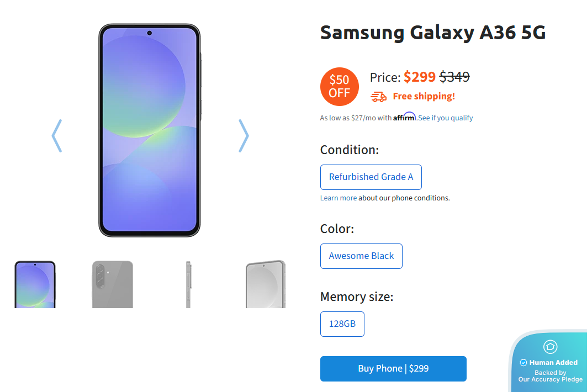Select the back camera view thumbnail
This screenshot has width=587, height=392.
(113, 284)
